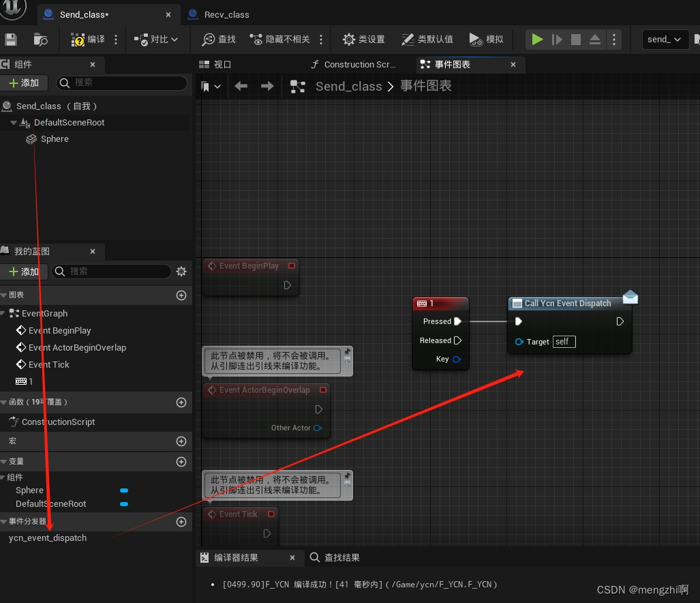Select Send_class (自我) root item
This screenshot has height=603, width=700.
[50, 106]
